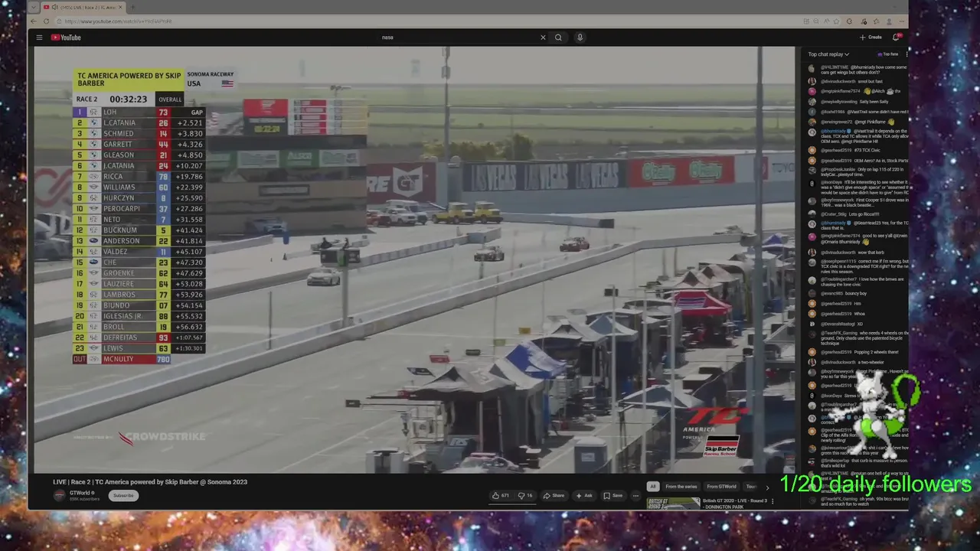Select the From GTWorld chip
Image resolution: width=980 pixels, height=551 pixels.
click(721, 487)
